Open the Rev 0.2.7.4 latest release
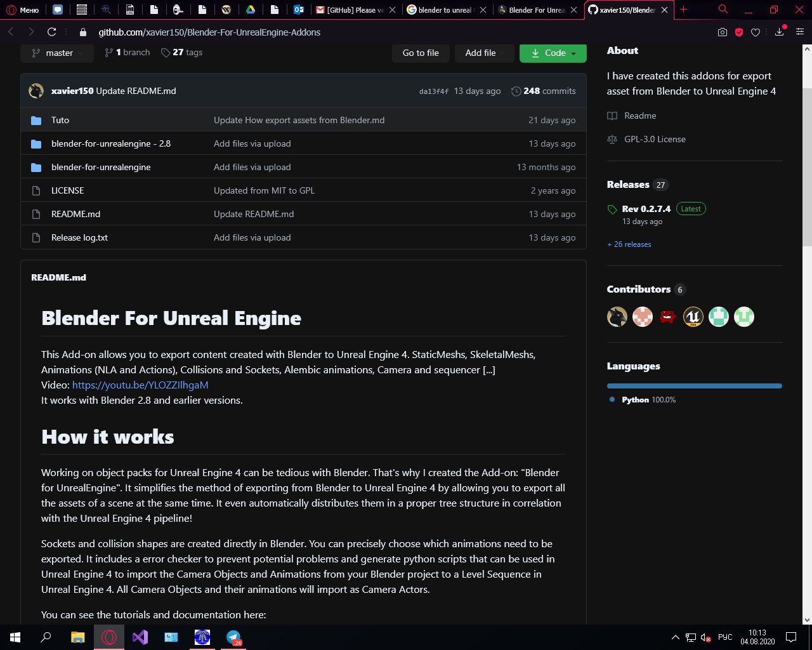The width and height of the screenshot is (812, 650). [x=646, y=209]
